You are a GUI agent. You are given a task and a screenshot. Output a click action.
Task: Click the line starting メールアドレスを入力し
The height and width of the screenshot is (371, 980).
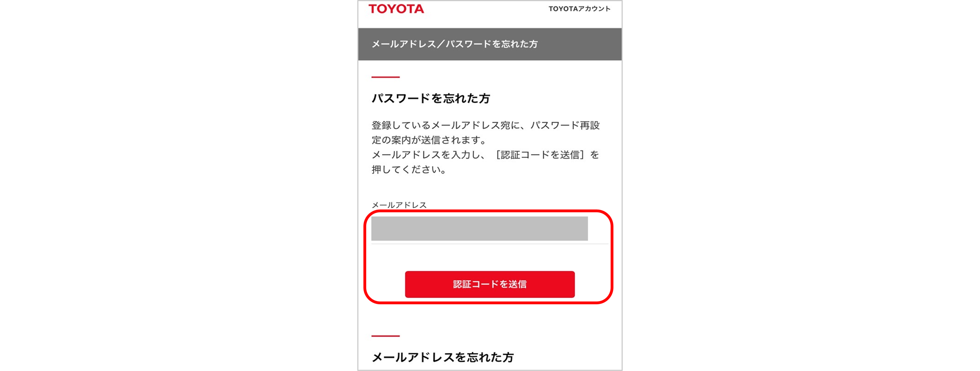485,155
